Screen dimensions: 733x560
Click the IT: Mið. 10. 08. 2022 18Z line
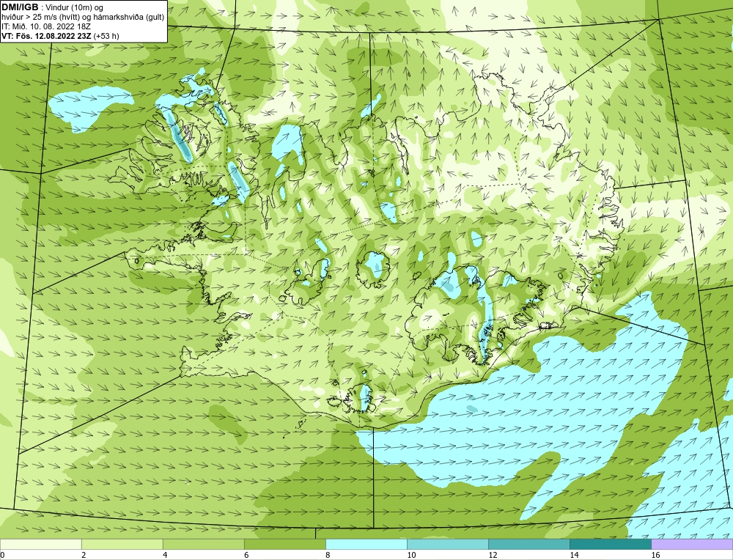pos(45,26)
